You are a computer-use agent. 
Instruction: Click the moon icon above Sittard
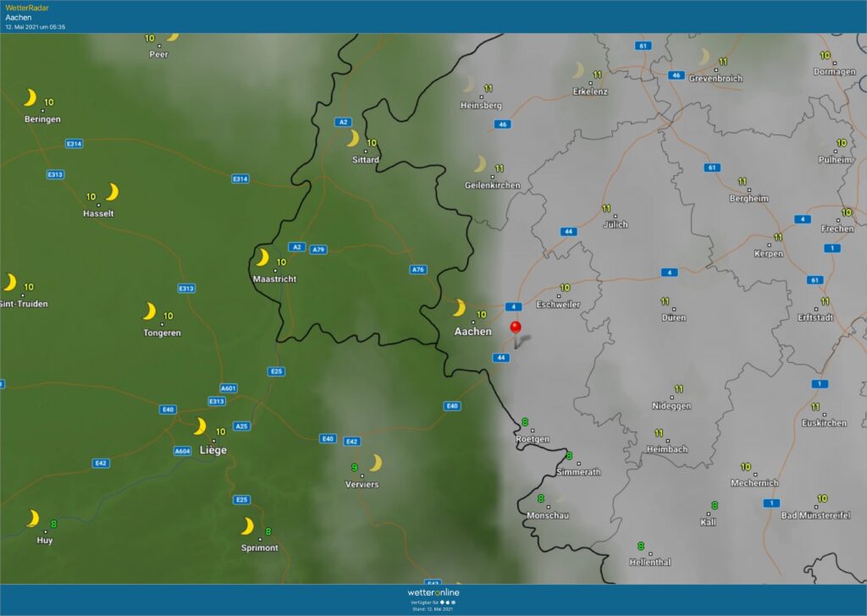point(353,138)
